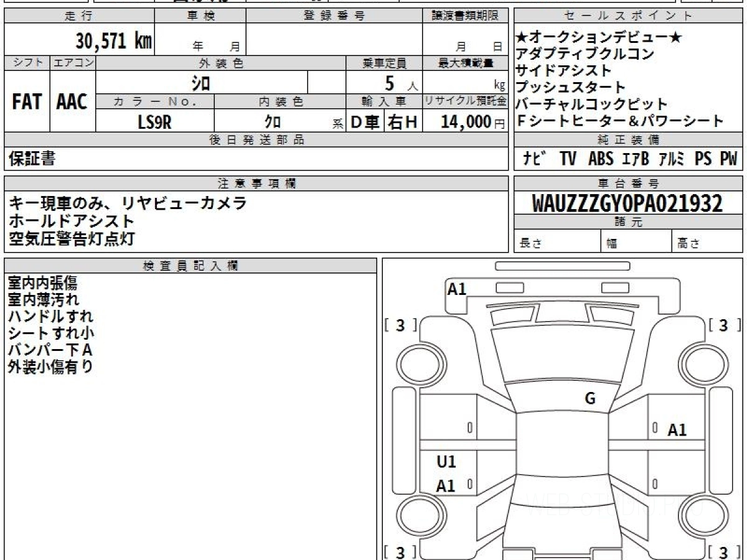Click the 注意事項欄 heading

[256, 184]
